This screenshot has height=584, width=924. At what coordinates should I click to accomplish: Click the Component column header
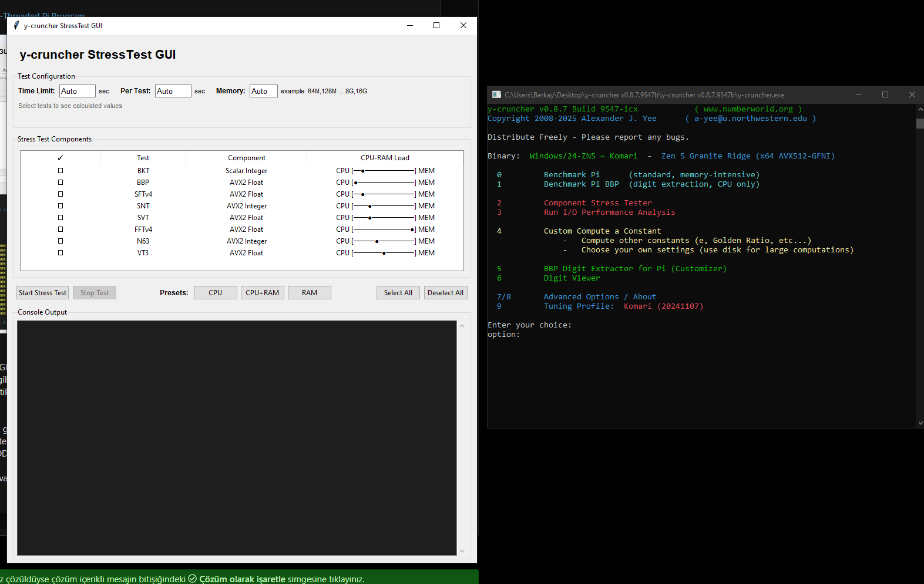pyautogui.click(x=247, y=158)
